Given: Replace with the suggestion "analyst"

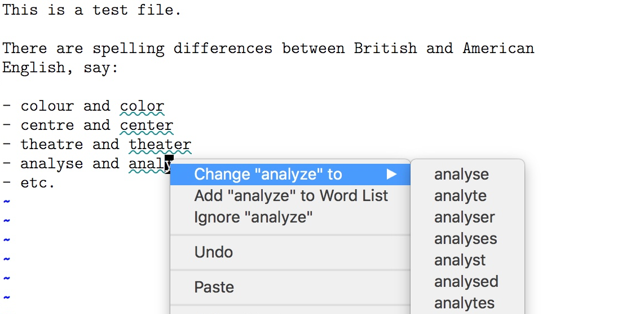Looking at the screenshot, I should click(x=460, y=260).
